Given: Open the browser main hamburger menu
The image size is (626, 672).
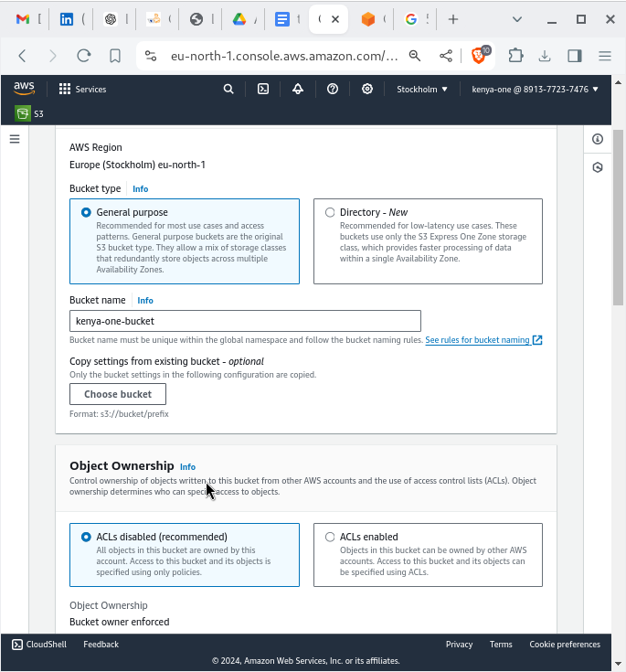Looking at the screenshot, I should [x=605, y=56].
